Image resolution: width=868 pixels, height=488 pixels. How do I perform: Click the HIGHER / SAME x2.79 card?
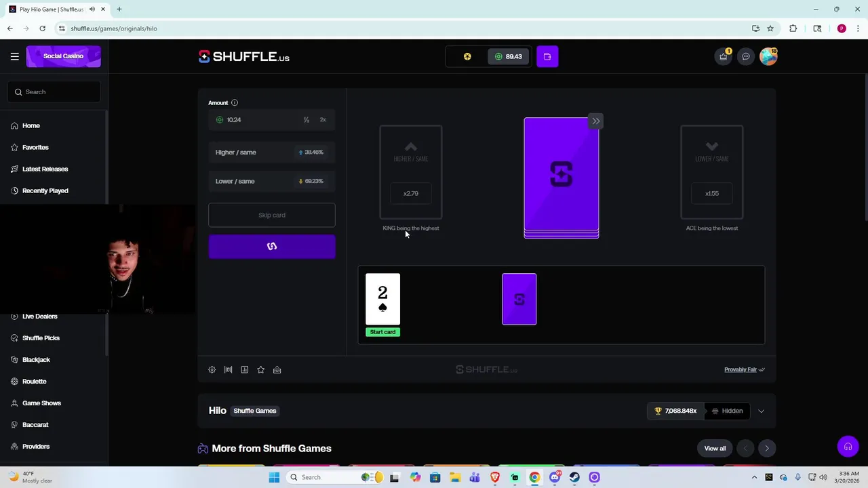click(x=411, y=172)
